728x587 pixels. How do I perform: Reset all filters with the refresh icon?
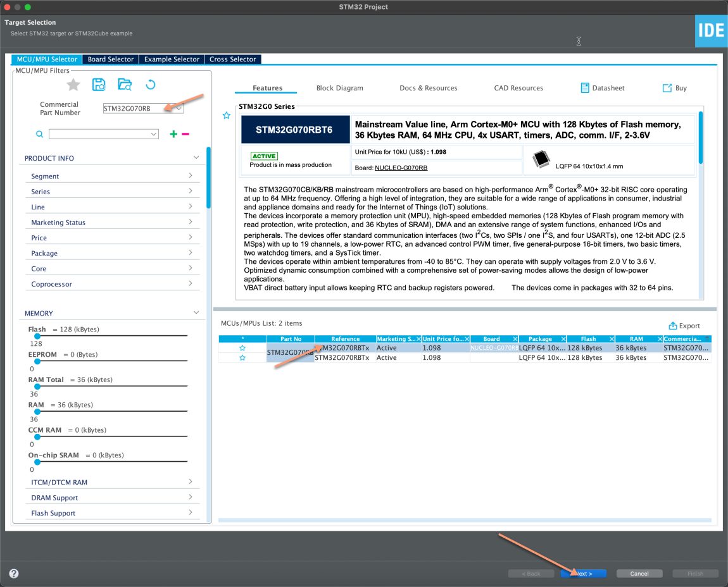coord(151,85)
